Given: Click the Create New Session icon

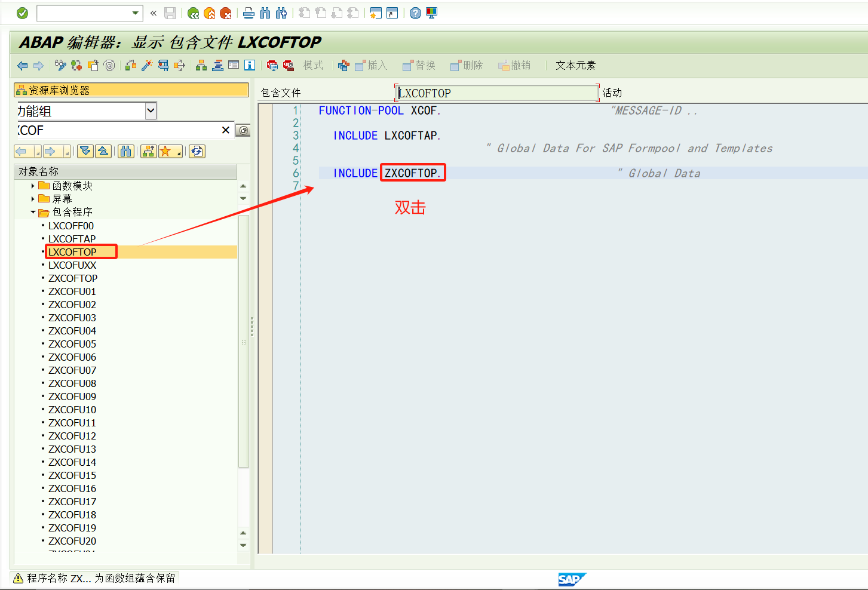Looking at the screenshot, I should pos(376,13).
